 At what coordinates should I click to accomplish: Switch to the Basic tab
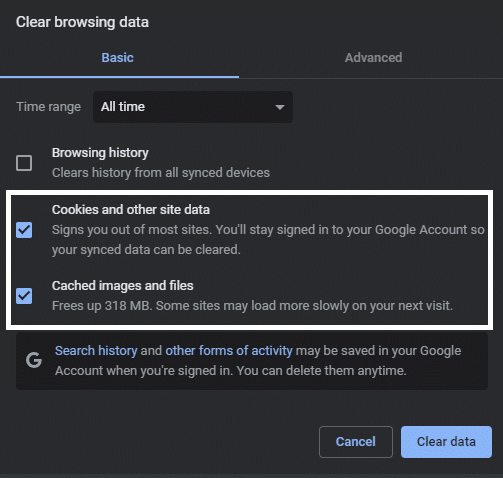[x=118, y=58]
